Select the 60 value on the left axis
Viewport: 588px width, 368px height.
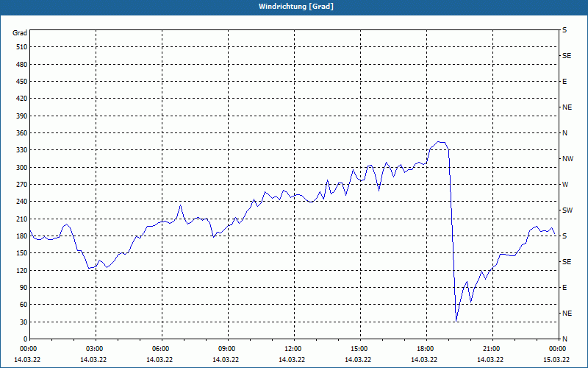(24, 305)
